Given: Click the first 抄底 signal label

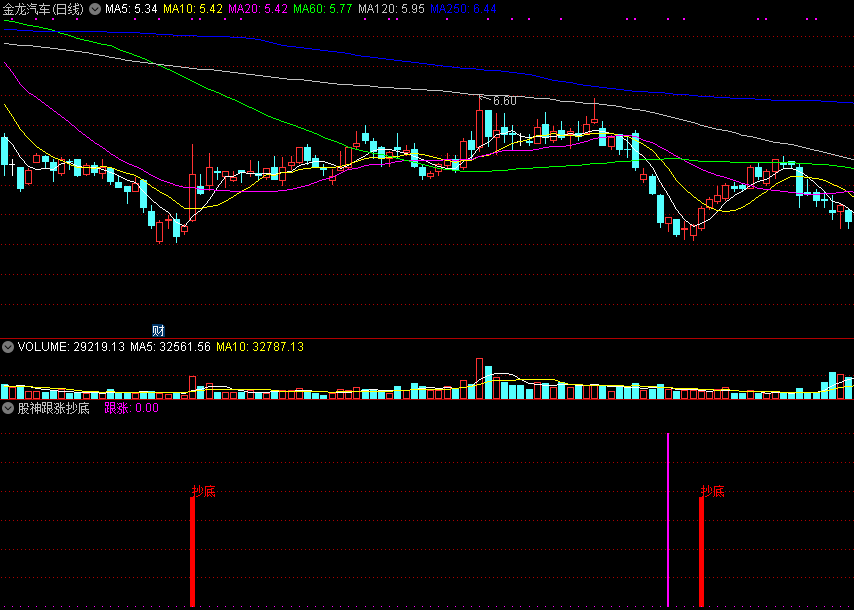Looking at the screenshot, I should click(204, 491).
